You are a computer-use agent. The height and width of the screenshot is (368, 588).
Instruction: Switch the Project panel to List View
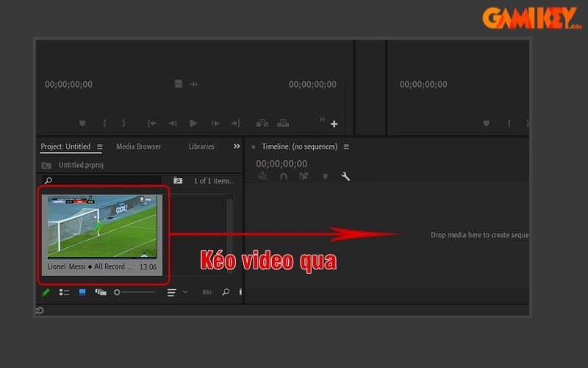[x=64, y=292]
